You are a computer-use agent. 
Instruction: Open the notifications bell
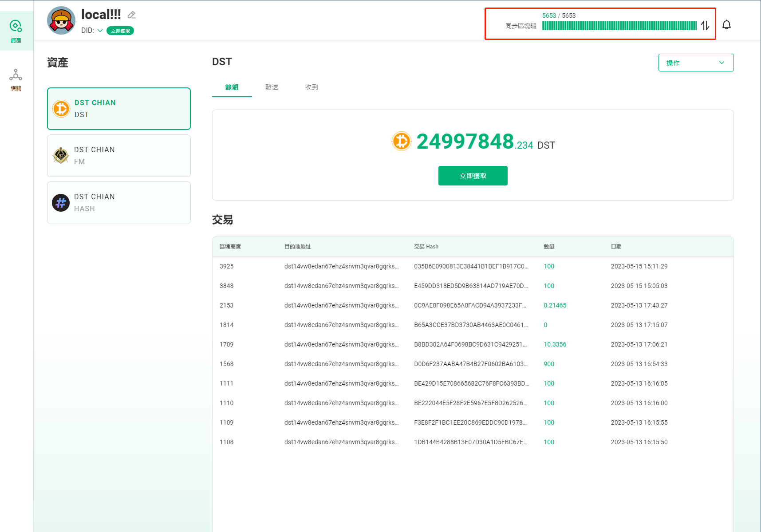point(726,25)
